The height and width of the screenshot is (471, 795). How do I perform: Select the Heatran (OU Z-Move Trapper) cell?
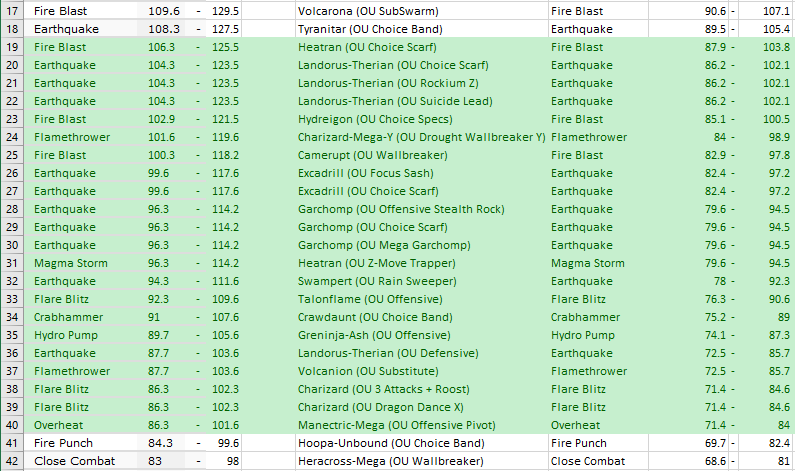pos(420,263)
